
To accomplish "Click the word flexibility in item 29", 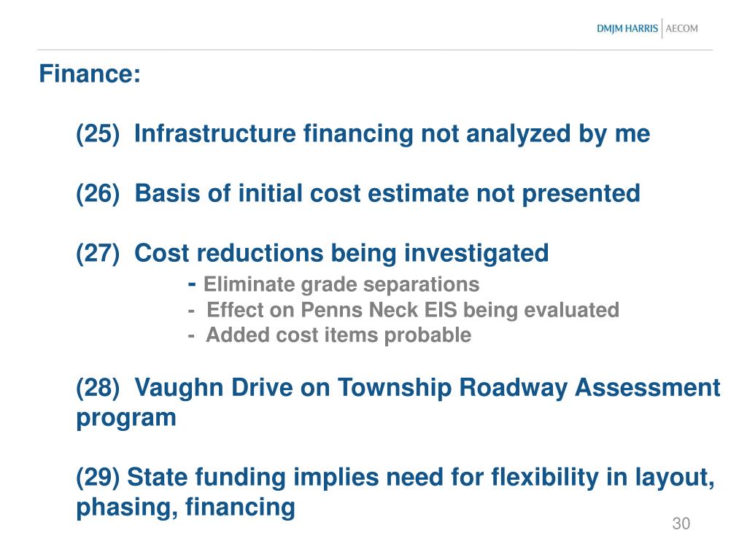I will [x=544, y=477].
